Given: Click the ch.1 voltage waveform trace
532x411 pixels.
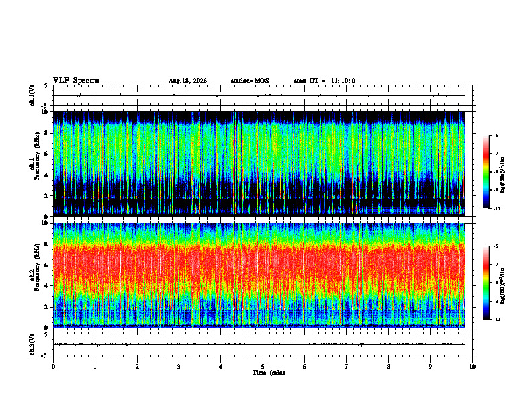Looking at the screenshot, I should 259,95.
